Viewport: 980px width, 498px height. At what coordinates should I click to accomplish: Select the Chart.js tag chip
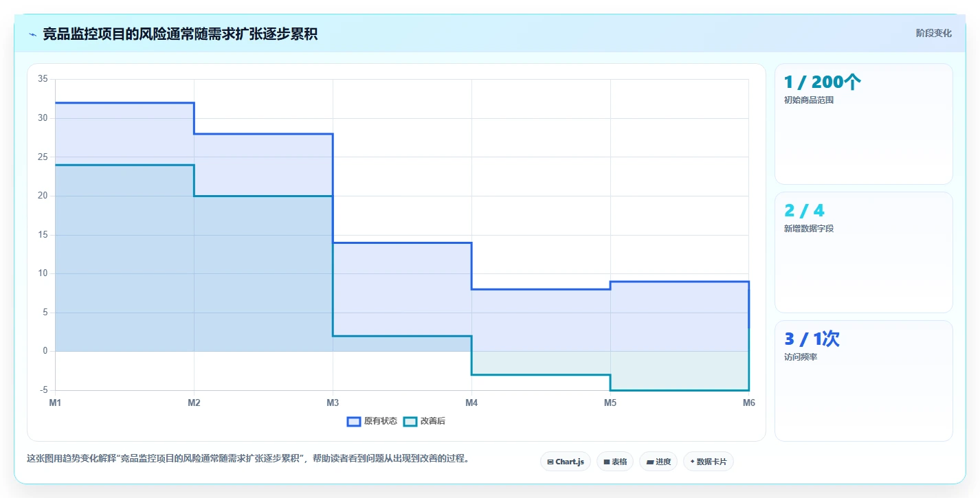point(566,462)
